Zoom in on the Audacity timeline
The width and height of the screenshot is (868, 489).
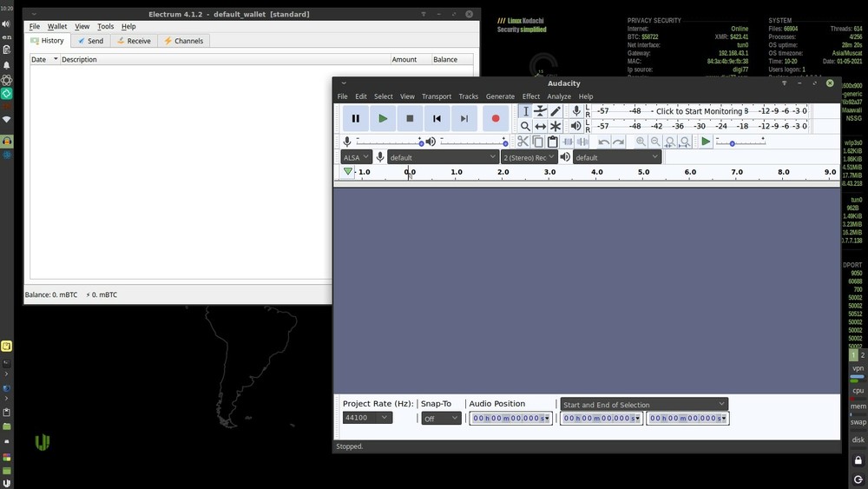641,142
